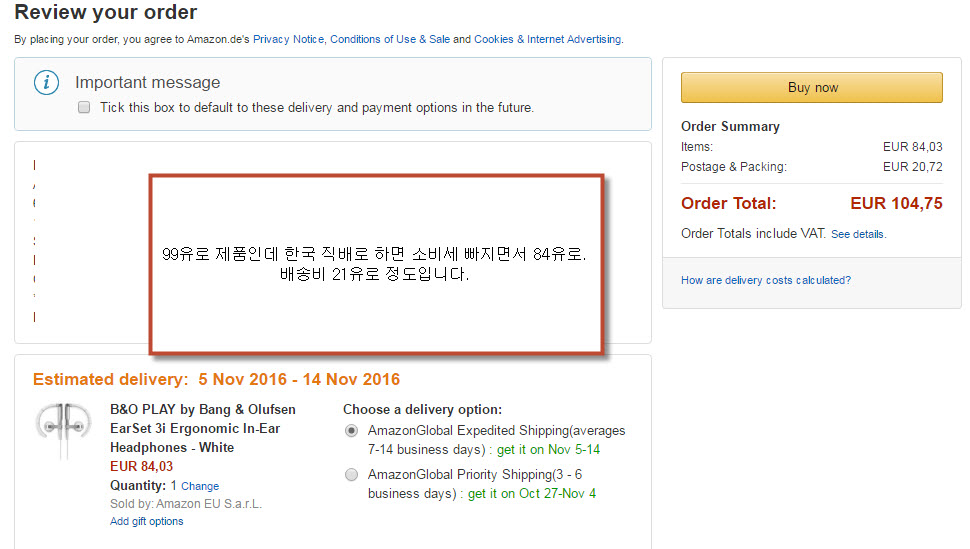Image resolution: width=970 pixels, height=549 pixels.
Task: Select AmazonGlobal Priority Shipping radio button
Action: 351,475
